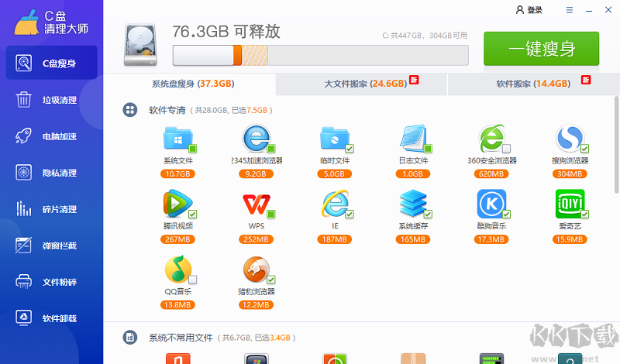Click the 13.8MB badge under QQ音乐
This screenshot has height=364, width=620.
(177, 305)
